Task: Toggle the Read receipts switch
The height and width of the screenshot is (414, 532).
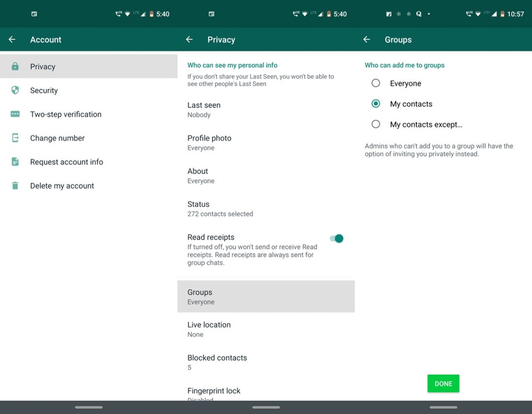Action: [336, 239]
